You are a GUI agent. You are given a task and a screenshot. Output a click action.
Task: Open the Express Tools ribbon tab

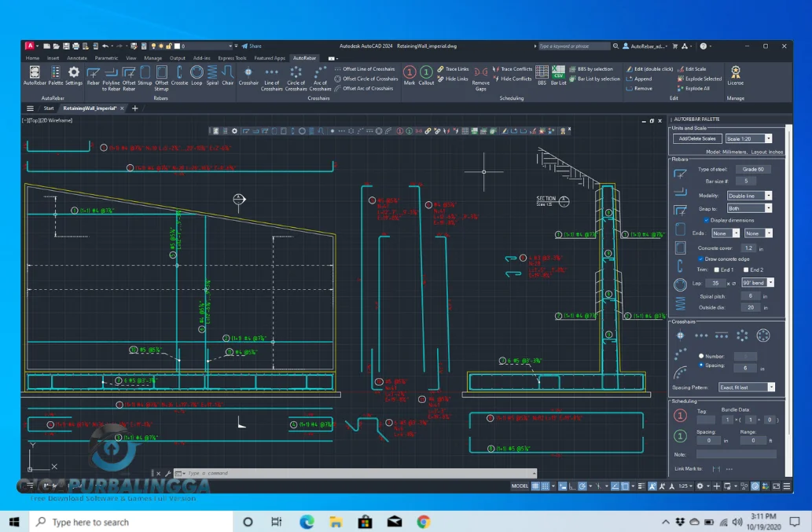point(232,58)
